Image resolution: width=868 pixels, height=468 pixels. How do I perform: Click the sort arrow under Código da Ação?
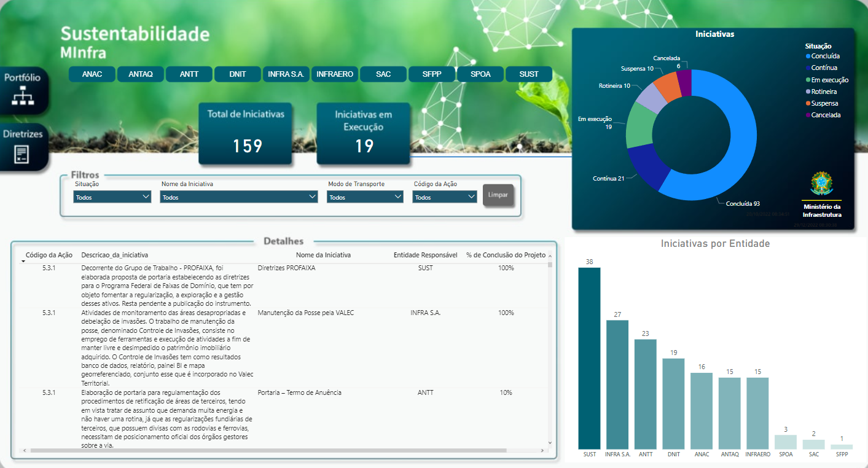point(23,262)
